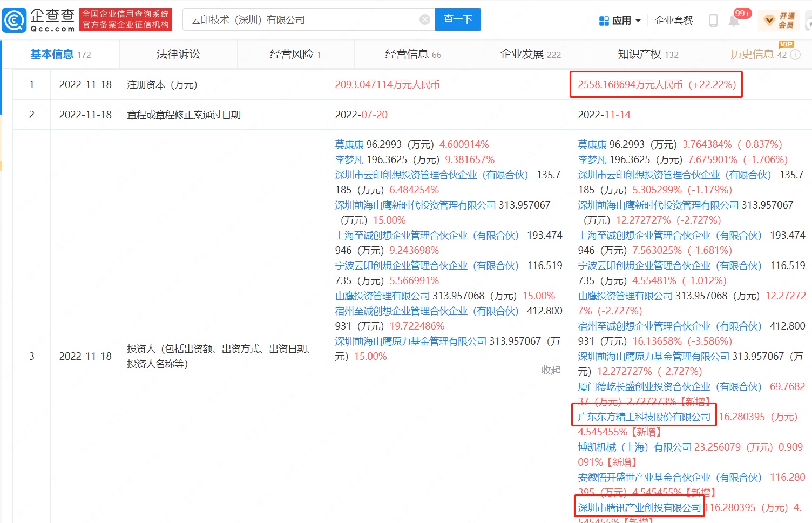This screenshot has width=812, height=523.
Task: Open the notifications bell with 99+ badge
Action: 734,21
